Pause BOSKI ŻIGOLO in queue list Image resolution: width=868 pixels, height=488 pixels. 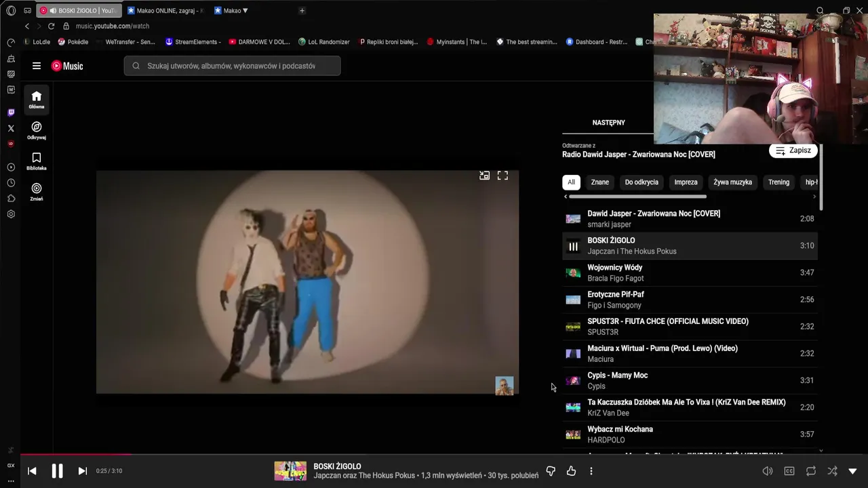coord(573,246)
